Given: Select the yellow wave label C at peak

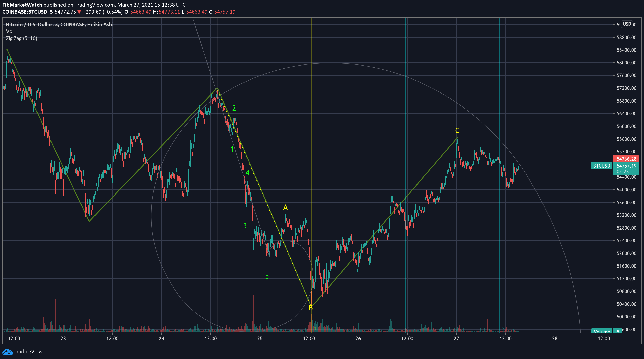Looking at the screenshot, I should pos(457,130).
